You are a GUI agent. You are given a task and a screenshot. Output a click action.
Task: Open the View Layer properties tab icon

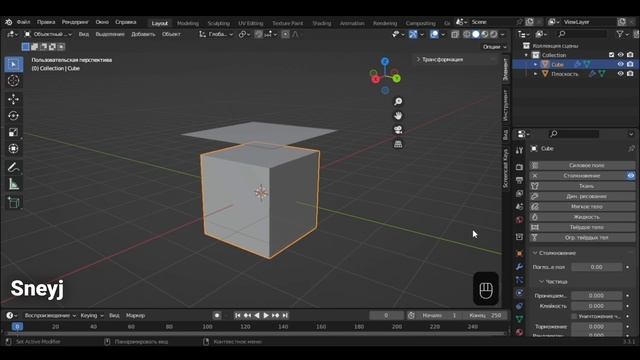pyautogui.click(x=519, y=193)
